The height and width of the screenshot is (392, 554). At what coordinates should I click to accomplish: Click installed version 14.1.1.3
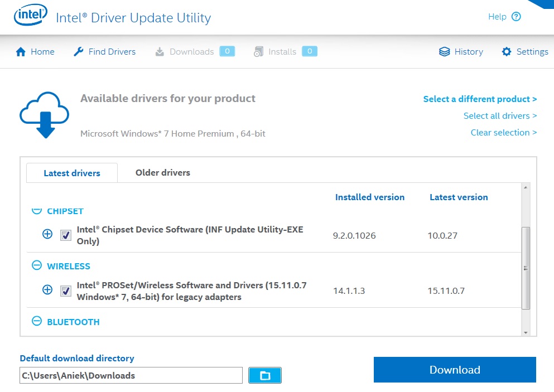coord(349,291)
